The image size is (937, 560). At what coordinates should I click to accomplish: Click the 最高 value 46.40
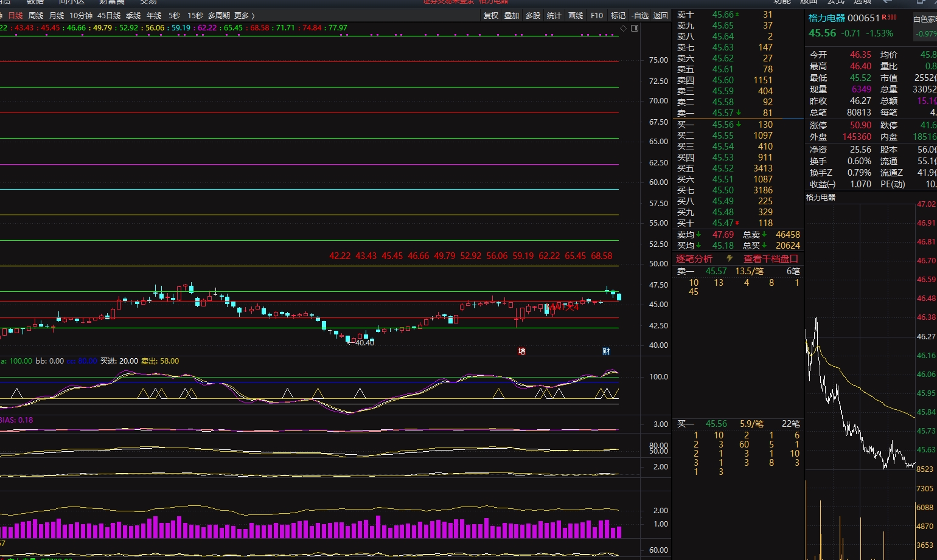860,66
